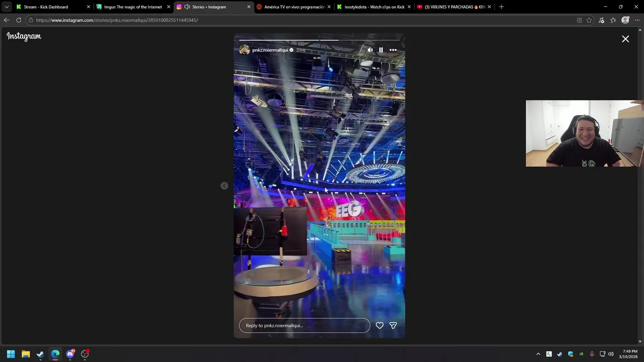The height and width of the screenshot is (362, 644).
Task: Click the microphone tray icon
Action: [592, 354]
